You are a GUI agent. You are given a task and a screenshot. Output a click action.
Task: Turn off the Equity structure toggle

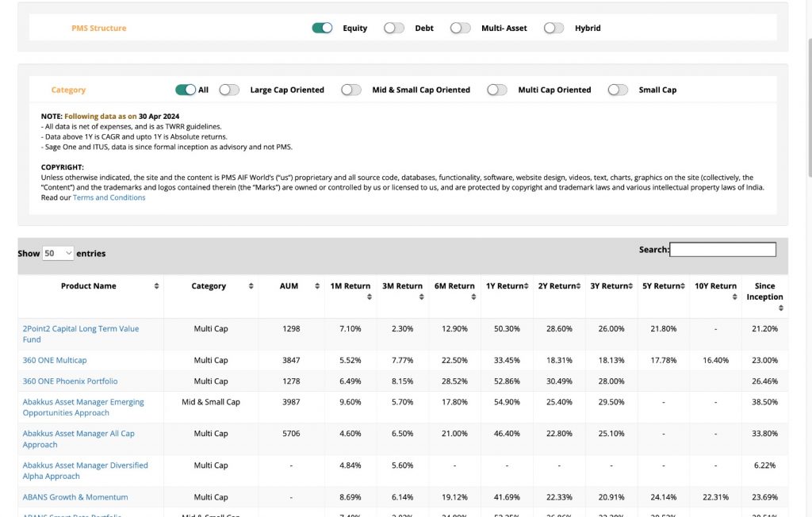pyautogui.click(x=322, y=28)
